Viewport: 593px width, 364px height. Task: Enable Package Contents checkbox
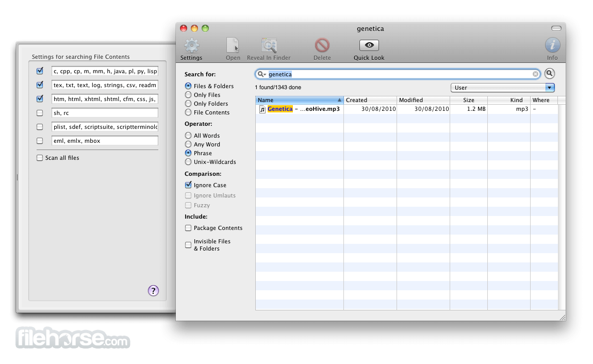point(188,228)
